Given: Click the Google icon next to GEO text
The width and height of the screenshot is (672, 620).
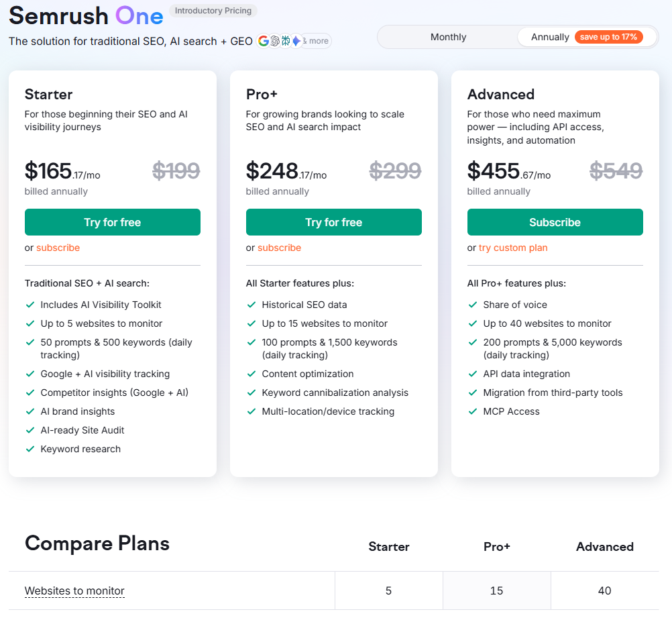Looking at the screenshot, I should tap(264, 40).
